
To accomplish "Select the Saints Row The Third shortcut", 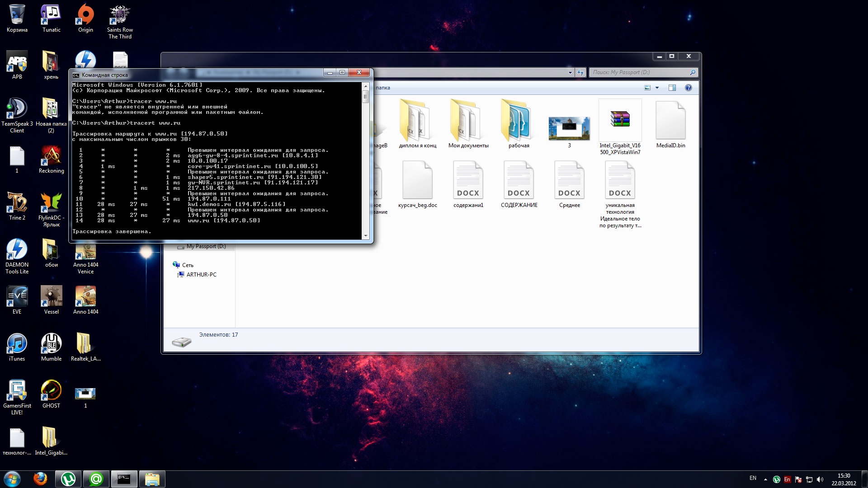I will click(x=120, y=22).
